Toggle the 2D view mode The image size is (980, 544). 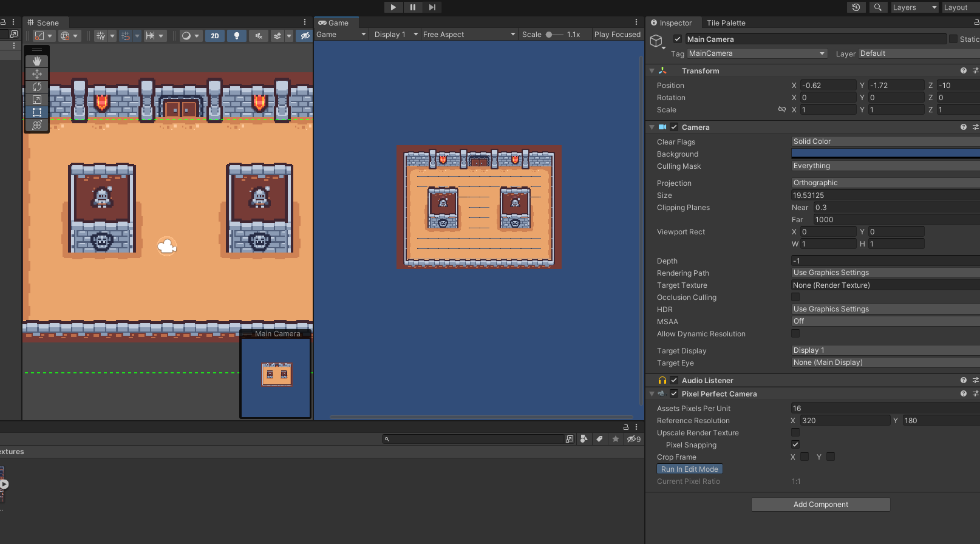click(x=215, y=36)
